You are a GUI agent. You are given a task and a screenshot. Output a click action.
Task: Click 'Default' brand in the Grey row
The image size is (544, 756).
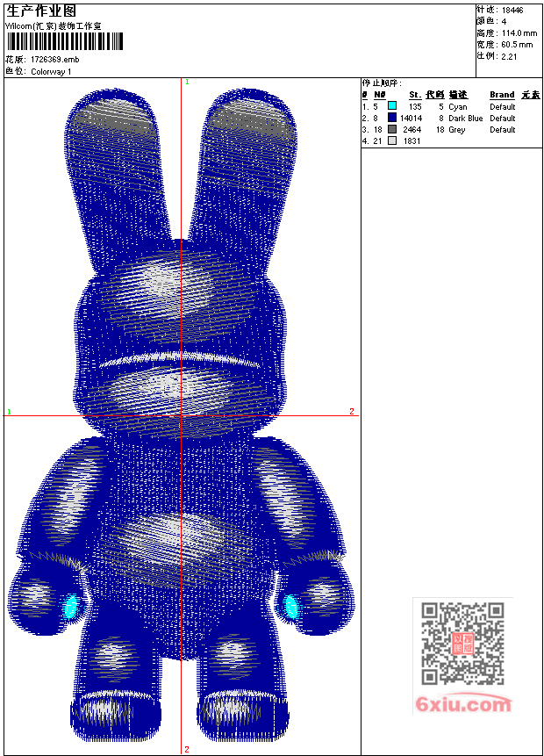click(x=503, y=130)
